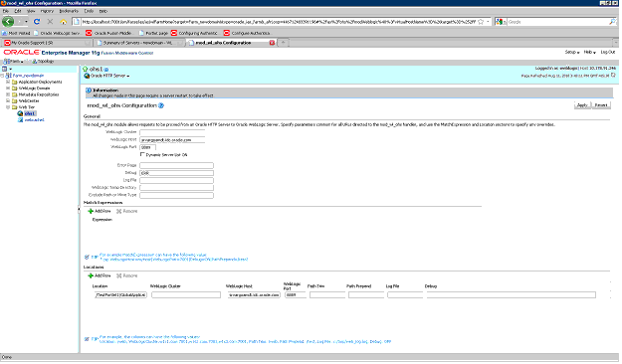Open the Most Visited bookmark folder
The width and height of the screenshot is (622, 364).
pos(16,33)
